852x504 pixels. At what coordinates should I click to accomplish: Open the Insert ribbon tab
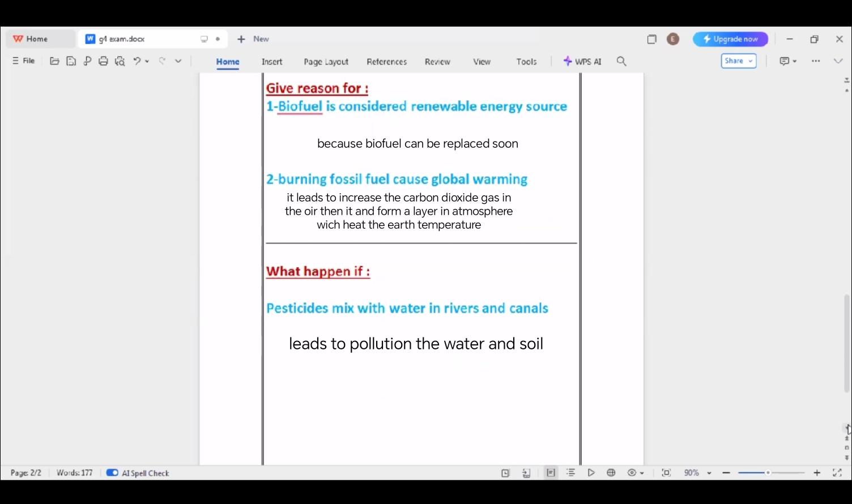272,62
